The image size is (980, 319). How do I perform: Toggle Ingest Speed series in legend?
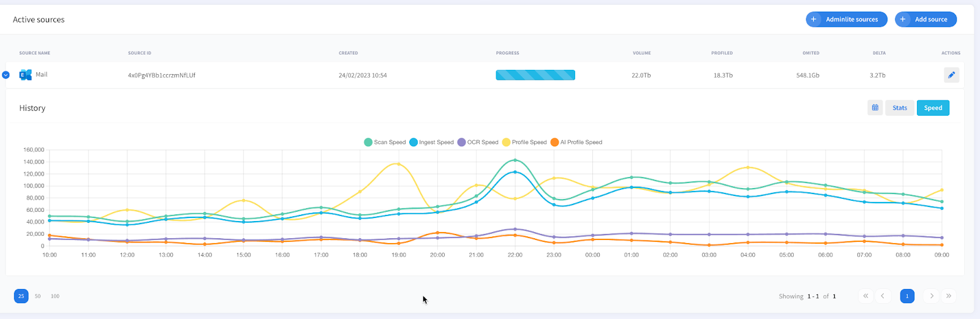(x=431, y=142)
